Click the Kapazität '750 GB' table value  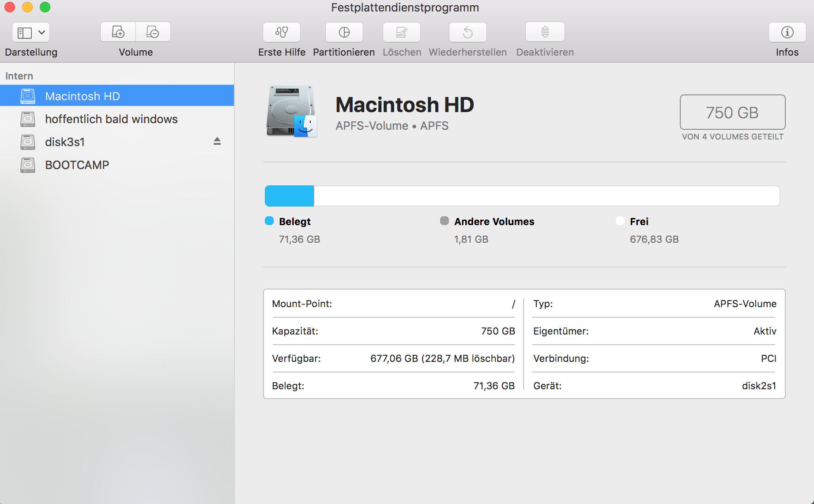498,331
